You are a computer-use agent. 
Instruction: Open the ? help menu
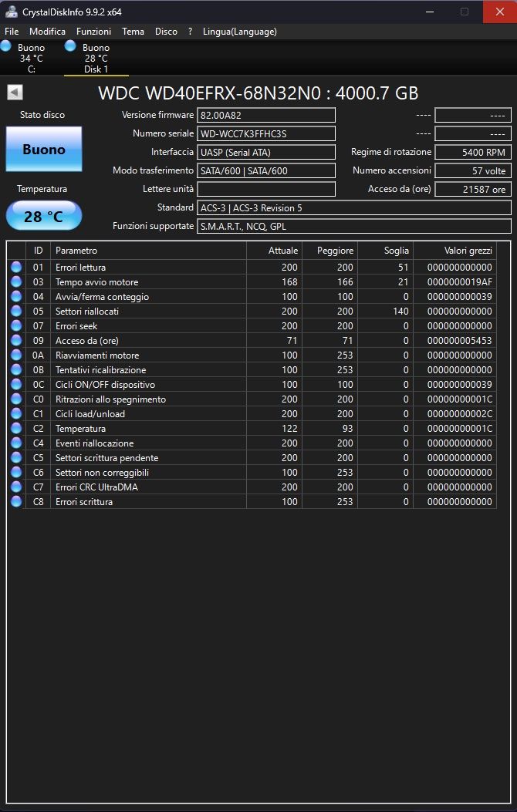(x=190, y=32)
